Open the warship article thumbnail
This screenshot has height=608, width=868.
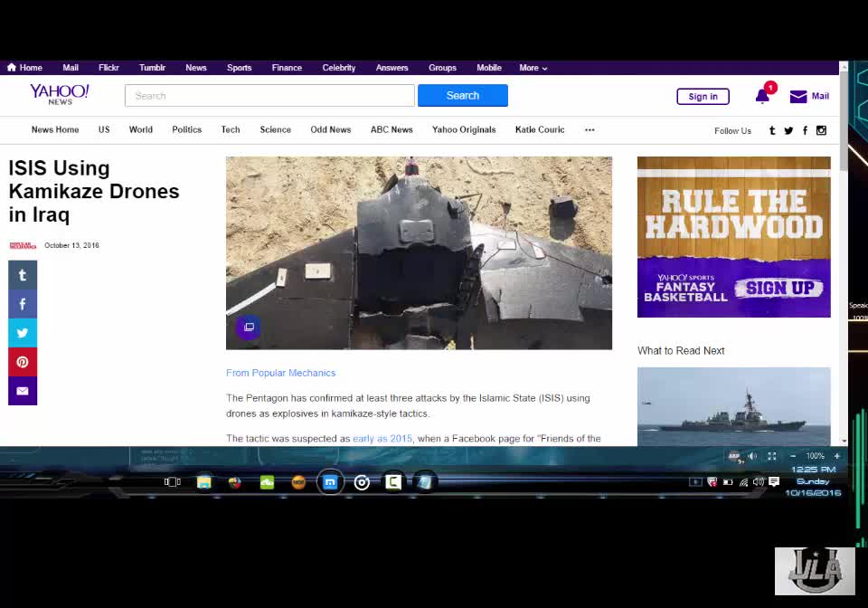pyautogui.click(x=734, y=406)
